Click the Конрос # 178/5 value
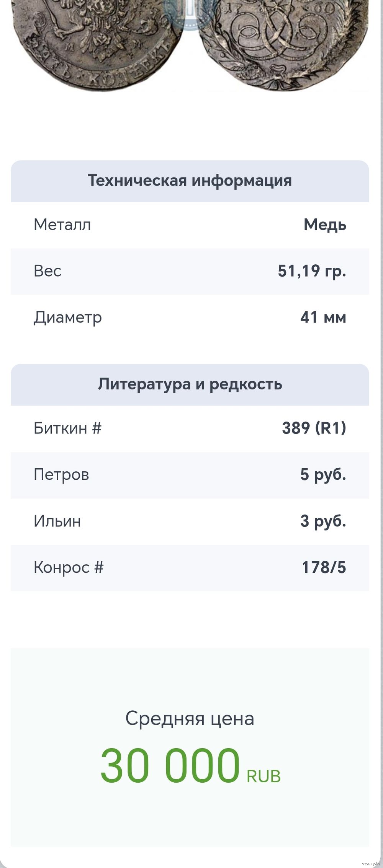 pyautogui.click(x=324, y=568)
